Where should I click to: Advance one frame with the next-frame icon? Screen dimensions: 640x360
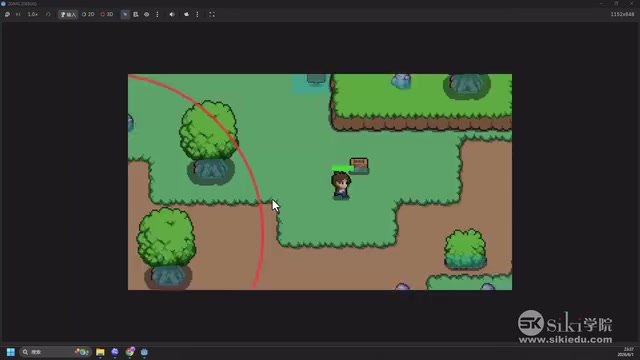pos(18,14)
